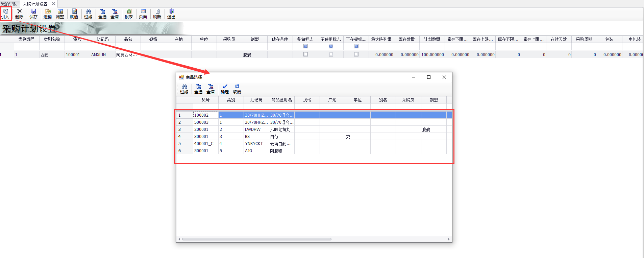The width and height of the screenshot is (644, 258).
Task: Click 计划数量 column header in main grid
Action: pyautogui.click(x=432, y=39)
